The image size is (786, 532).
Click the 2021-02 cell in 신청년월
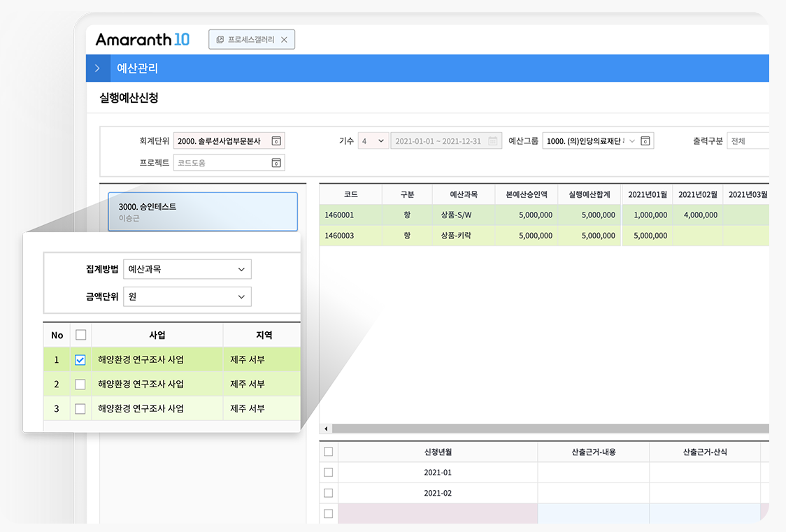438,493
